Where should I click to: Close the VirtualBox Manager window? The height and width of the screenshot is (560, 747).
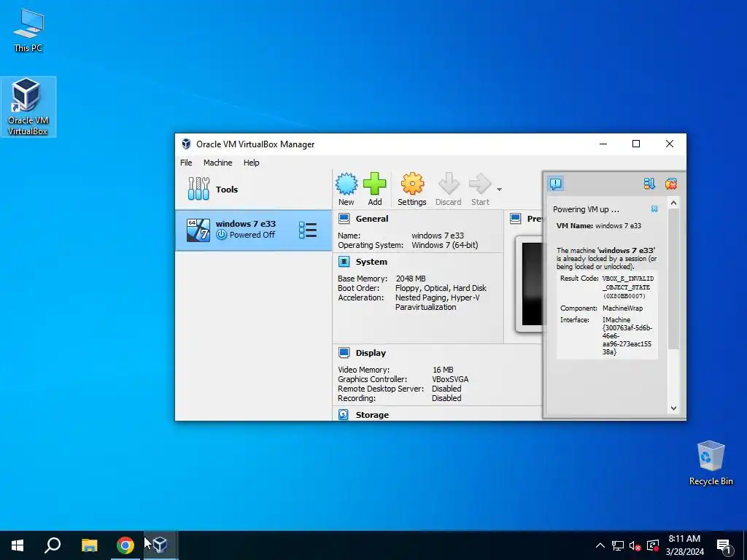[x=670, y=144]
